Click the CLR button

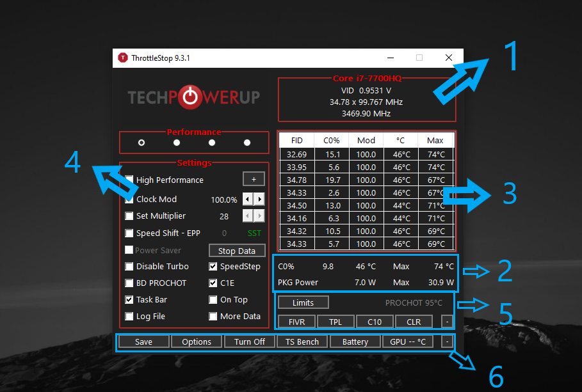tap(414, 322)
